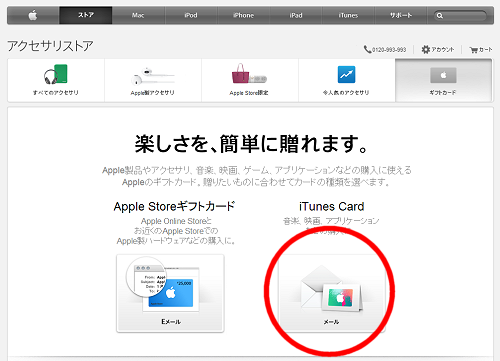Open the iPhone tab in the nav bar
Screen dimensions: 500x361
click(x=243, y=15)
